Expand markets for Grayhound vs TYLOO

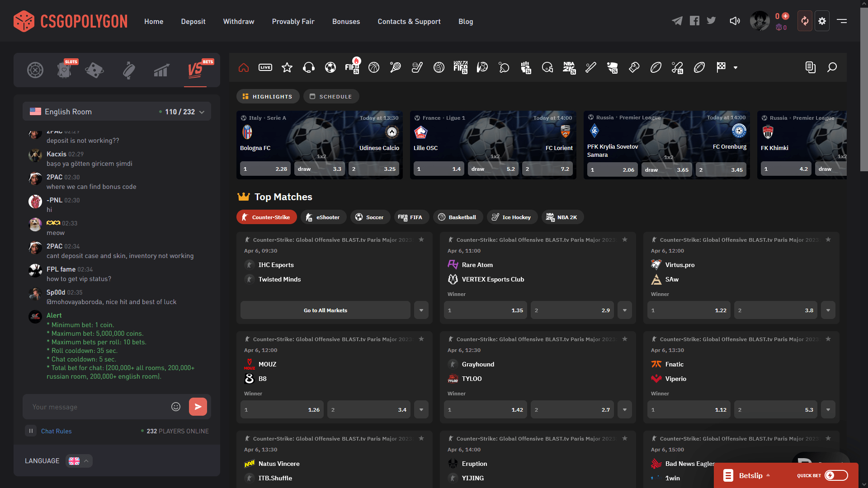click(x=625, y=410)
